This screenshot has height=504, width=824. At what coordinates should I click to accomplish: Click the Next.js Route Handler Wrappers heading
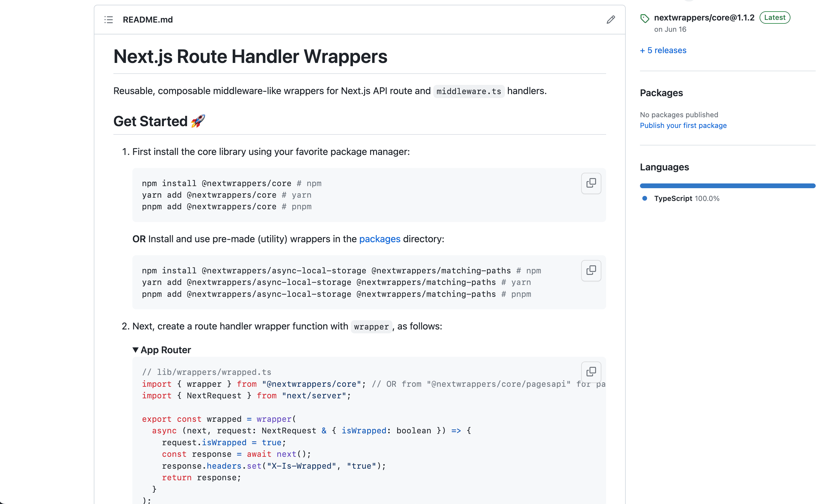[250, 56]
